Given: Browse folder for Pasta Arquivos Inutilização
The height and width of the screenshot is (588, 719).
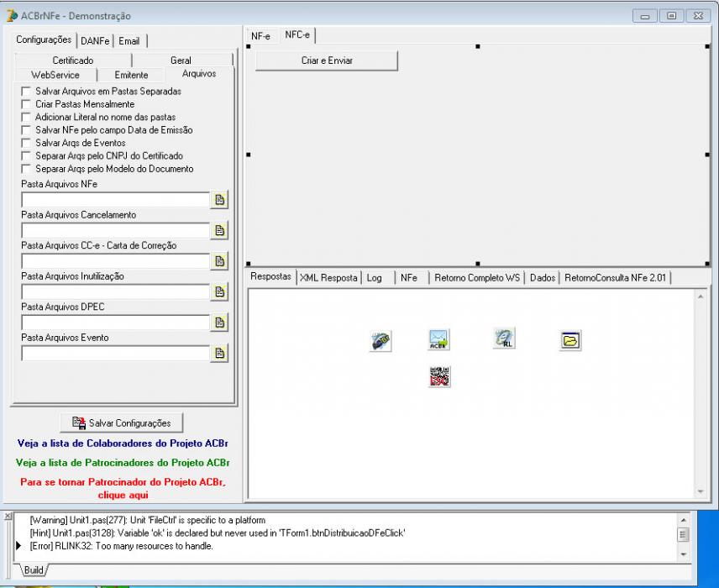Looking at the screenshot, I should (x=219, y=291).
